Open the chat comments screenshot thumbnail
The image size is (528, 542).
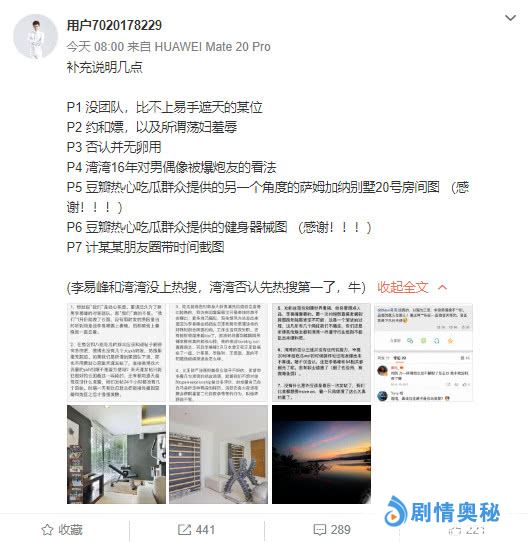click(x=424, y=353)
